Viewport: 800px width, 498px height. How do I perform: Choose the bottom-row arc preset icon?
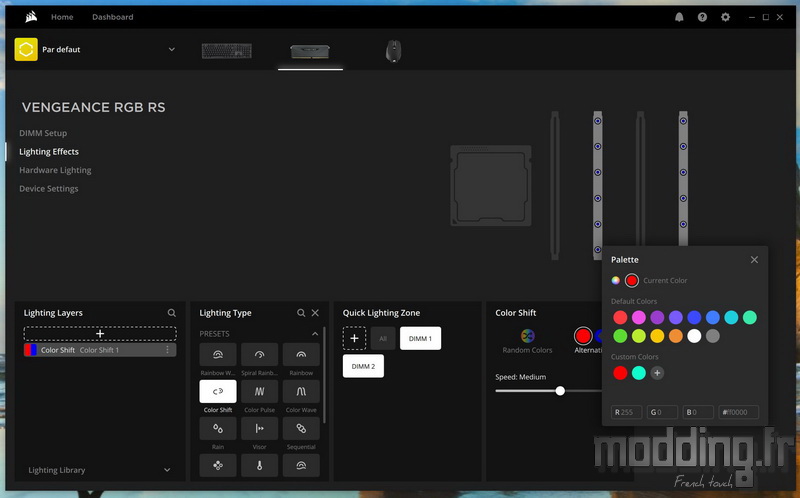pyautogui.click(x=301, y=465)
